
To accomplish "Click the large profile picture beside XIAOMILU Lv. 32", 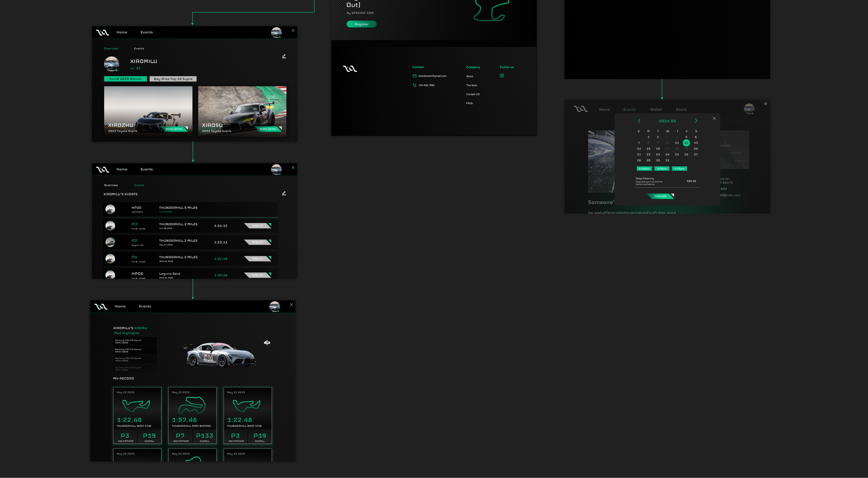I will [112, 64].
